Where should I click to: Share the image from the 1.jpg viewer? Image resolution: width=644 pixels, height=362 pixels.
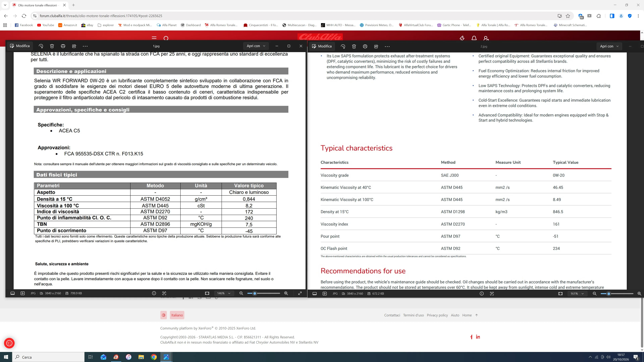[x=74, y=46]
